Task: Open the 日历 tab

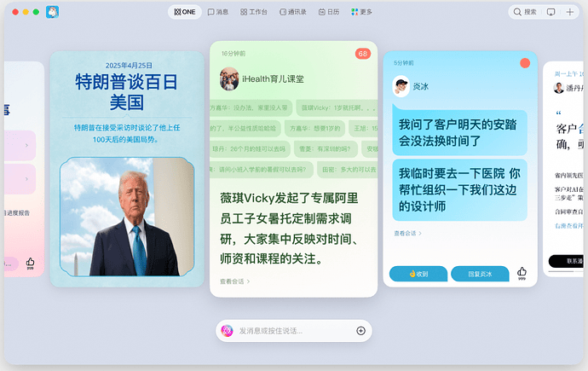Action: (x=329, y=12)
